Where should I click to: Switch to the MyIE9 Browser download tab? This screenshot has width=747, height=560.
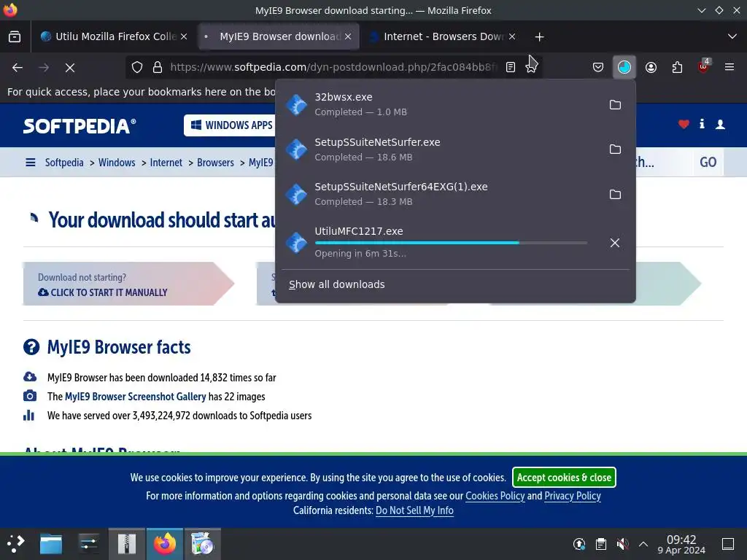279,36
